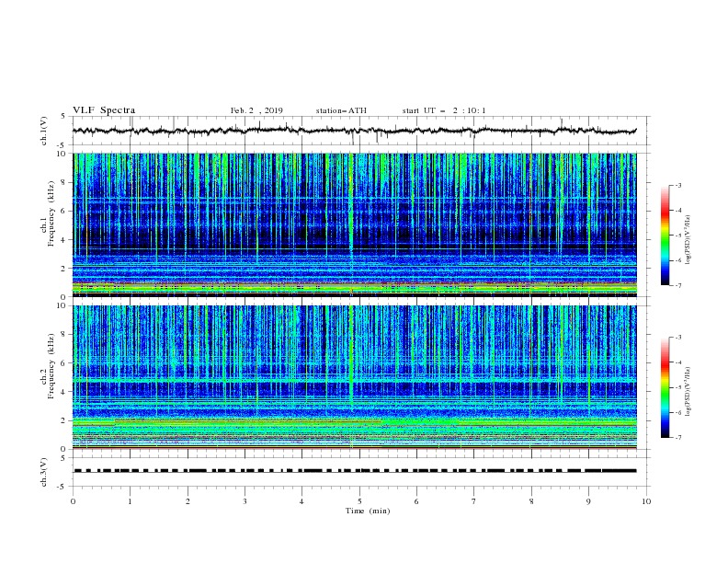The width and height of the screenshot is (728, 563).
Task: Click the ch.1 Frequency (kHz) axis label
Action: pyautogui.click(x=48, y=213)
